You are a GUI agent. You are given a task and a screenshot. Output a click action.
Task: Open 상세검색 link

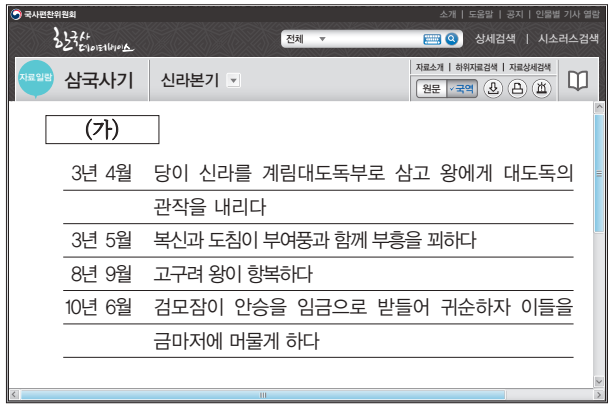pos(495,38)
